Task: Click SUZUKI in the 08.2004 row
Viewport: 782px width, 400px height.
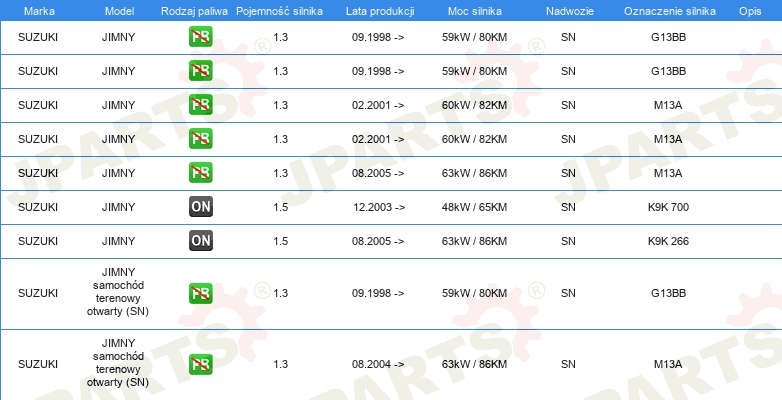Action: [x=38, y=365]
